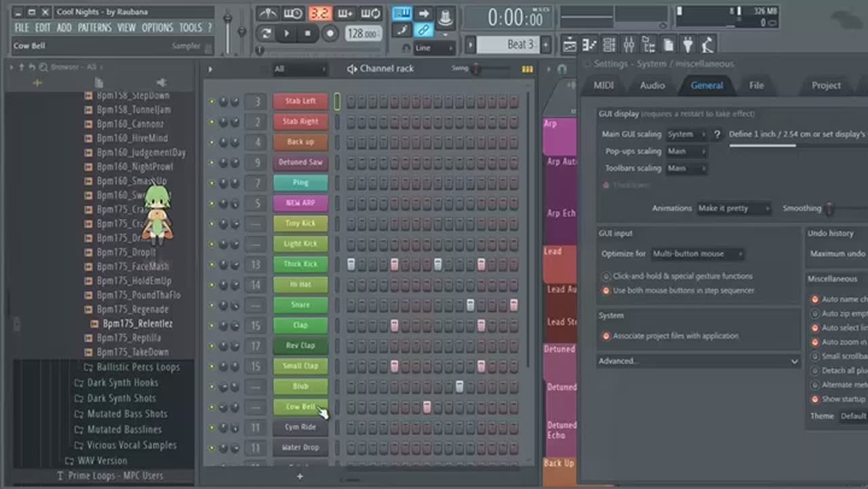Open the channel rack toolbar icon
The width and height of the screenshot is (868, 489).
click(609, 45)
